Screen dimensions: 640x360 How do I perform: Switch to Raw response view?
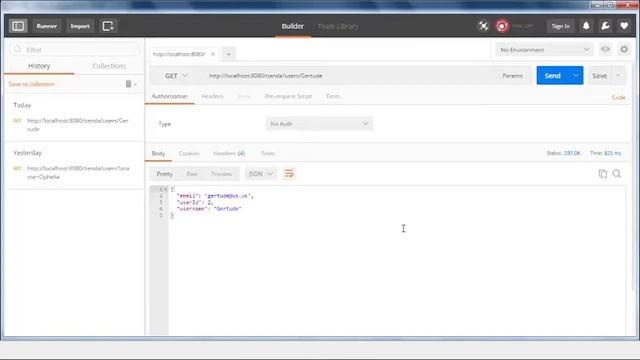pos(192,174)
